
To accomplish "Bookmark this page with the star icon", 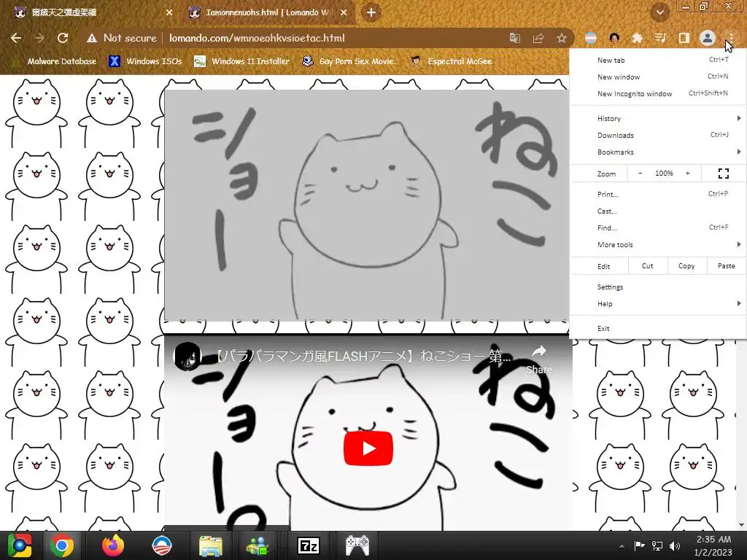I will (x=562, y=38).
